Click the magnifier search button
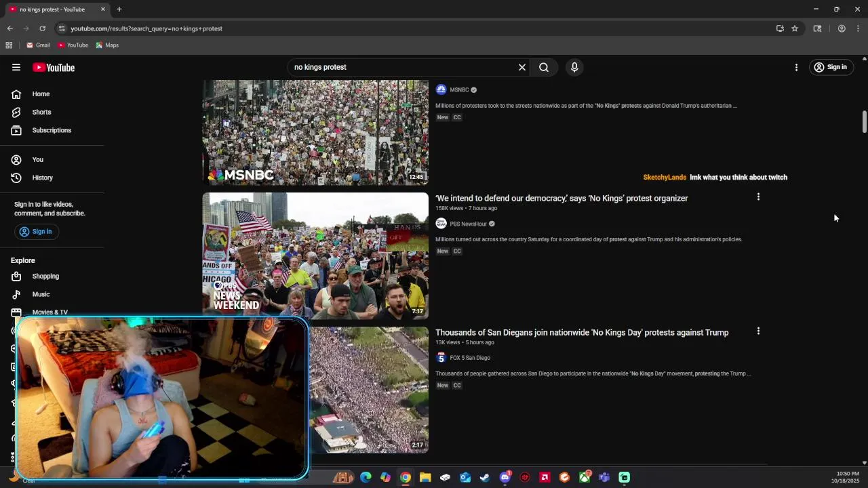 point(544,67)
